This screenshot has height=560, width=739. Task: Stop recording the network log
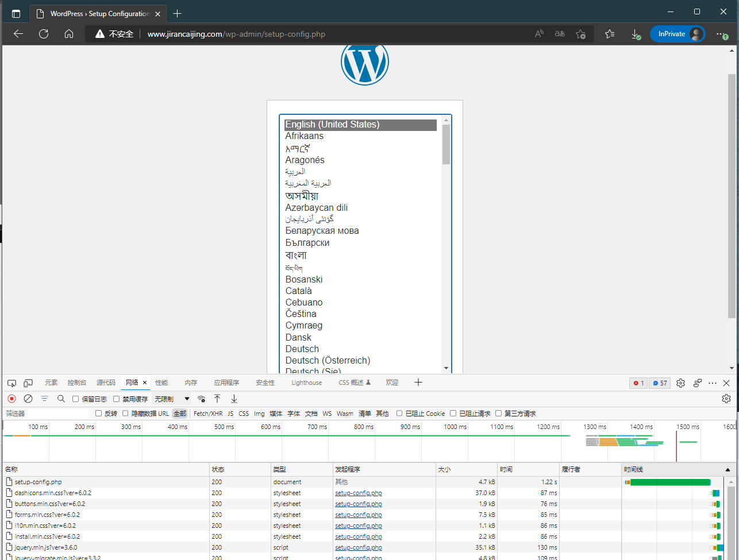tap(11, 399)
